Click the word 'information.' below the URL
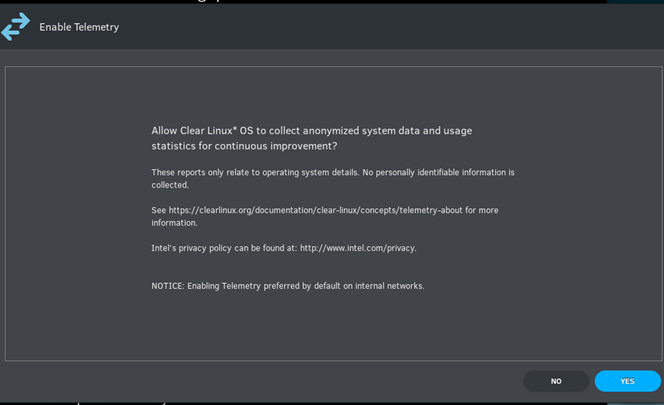The width and height of the screenshot is (664, 405). (x=174, y=222)
